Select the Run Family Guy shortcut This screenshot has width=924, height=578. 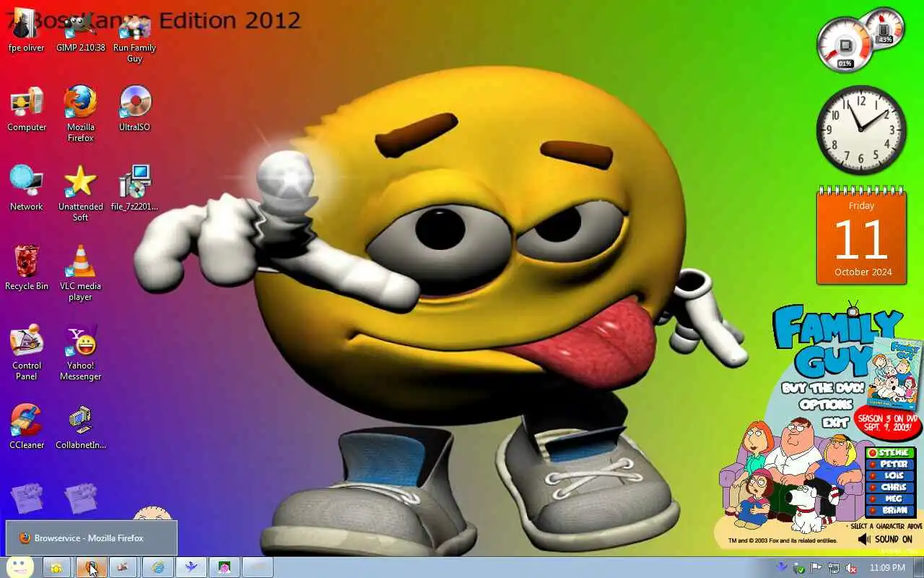point(134,36)
